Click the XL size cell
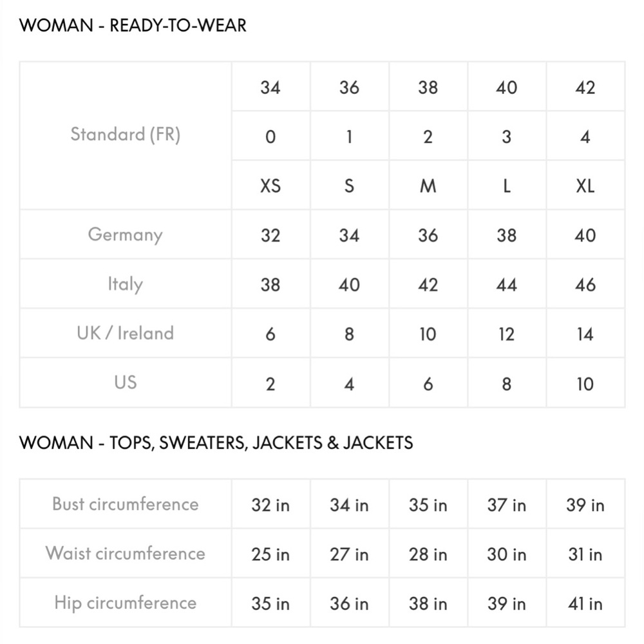644x644 pixels. point(585,186)
